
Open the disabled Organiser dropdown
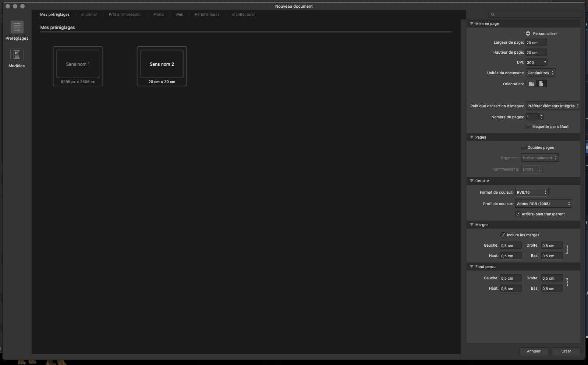[540, 158]
